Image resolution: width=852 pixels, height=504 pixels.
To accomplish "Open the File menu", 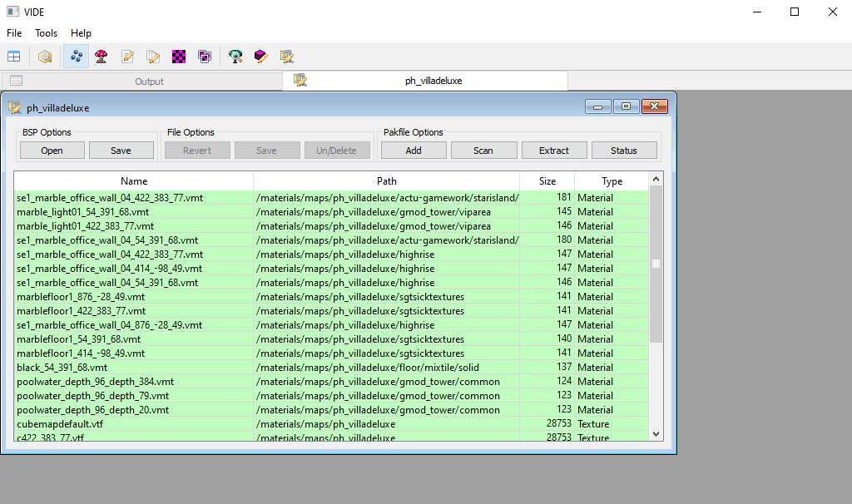I will [14, 33].
